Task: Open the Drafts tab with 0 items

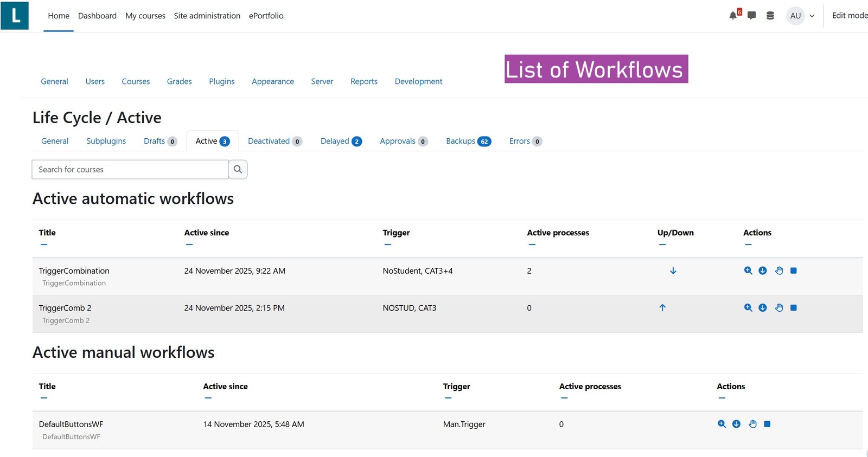Action: (161, 141)
